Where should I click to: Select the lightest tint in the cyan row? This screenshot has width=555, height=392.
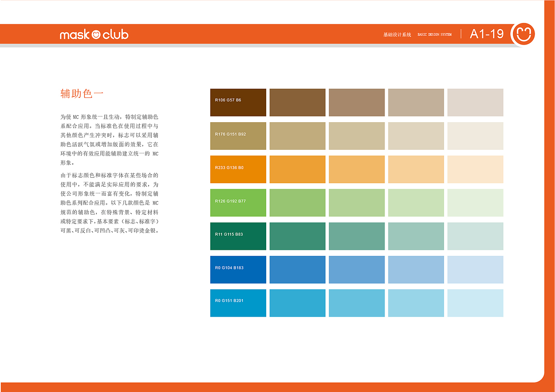point(475,303)
